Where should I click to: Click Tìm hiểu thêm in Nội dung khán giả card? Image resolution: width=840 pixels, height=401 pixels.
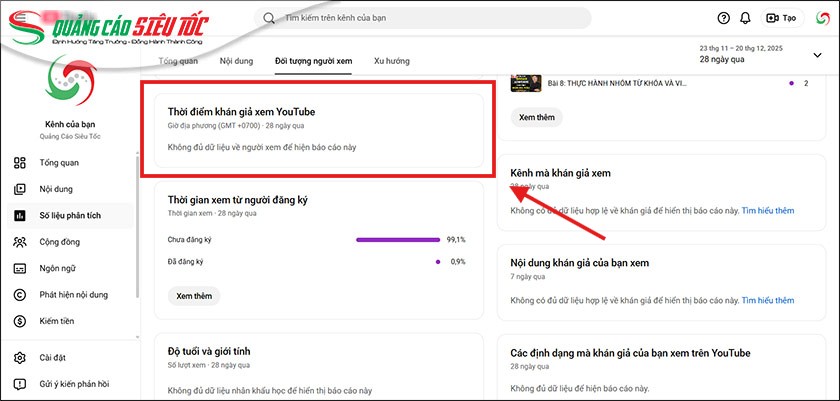point(768,300)
